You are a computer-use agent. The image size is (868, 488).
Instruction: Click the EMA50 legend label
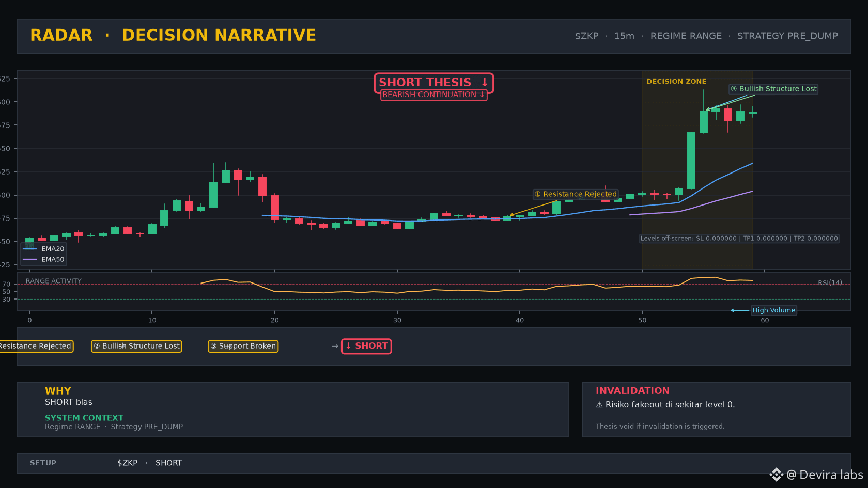click(x=53, y=259)
